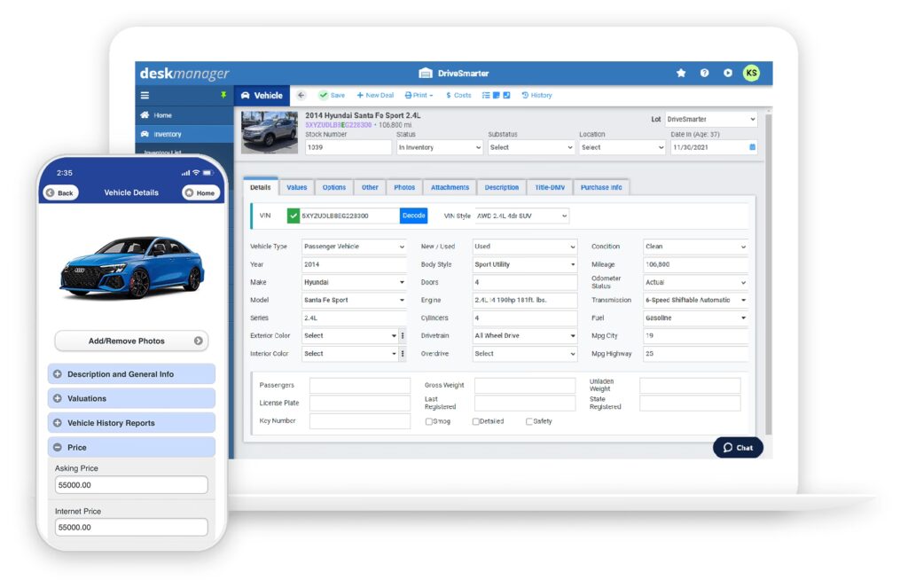Click the back arrow beside Vehicle tab

click(x=301, y=96)
